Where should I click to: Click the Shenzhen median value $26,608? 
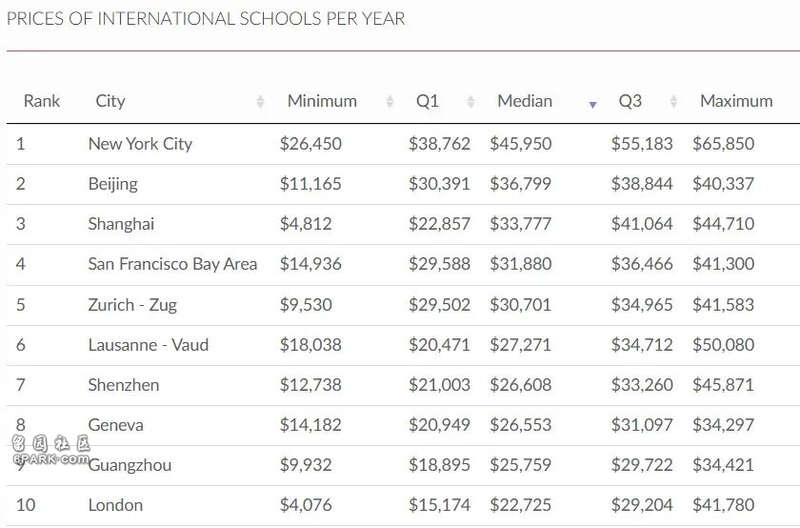pyautogui.click(x=520, y=385)
